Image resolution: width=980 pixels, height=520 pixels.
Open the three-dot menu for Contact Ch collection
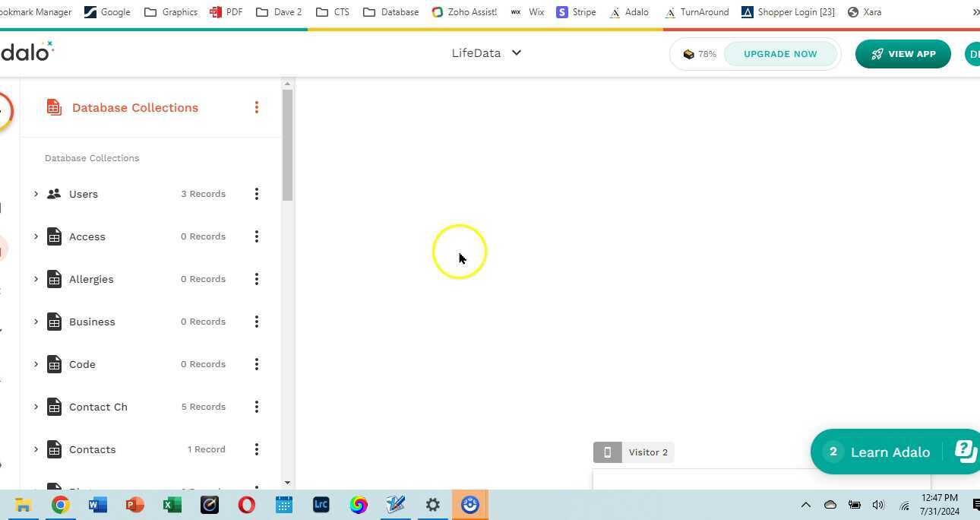point(257,407)
